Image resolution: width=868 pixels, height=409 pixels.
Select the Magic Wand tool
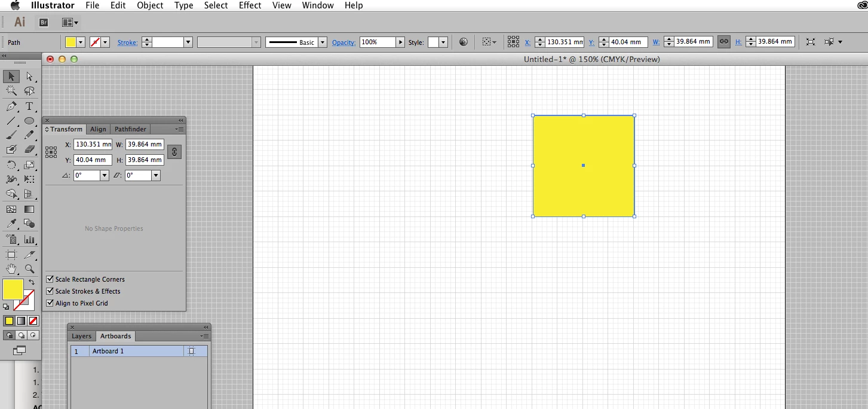coord(11,91)
